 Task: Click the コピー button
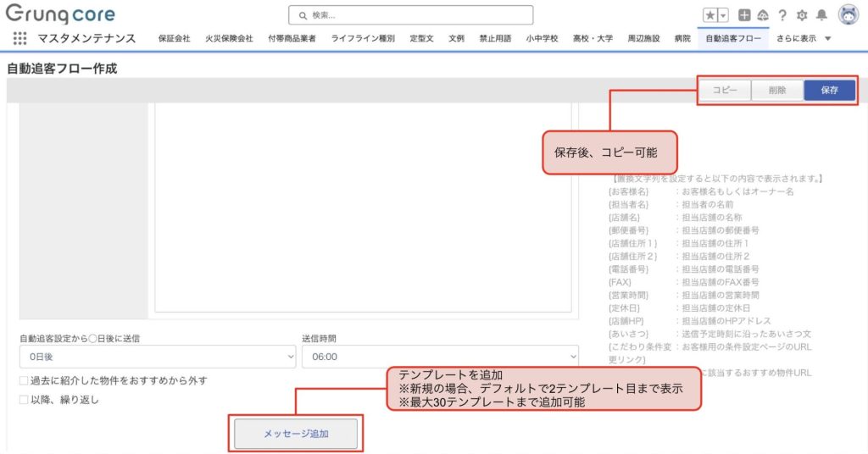pyautogui.click(x=724, y=91)
